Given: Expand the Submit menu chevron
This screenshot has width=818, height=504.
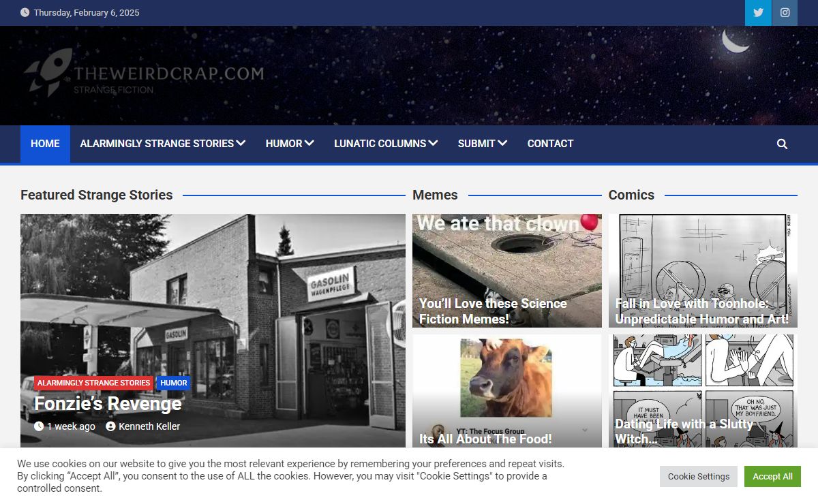Looking at the screenshot, I should [x=502, y=143].
